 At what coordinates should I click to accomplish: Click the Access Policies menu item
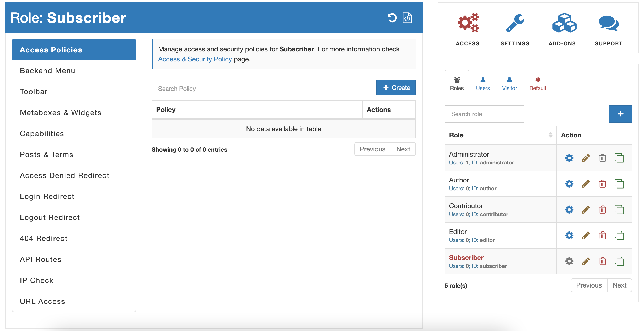(x=73, y=49)
